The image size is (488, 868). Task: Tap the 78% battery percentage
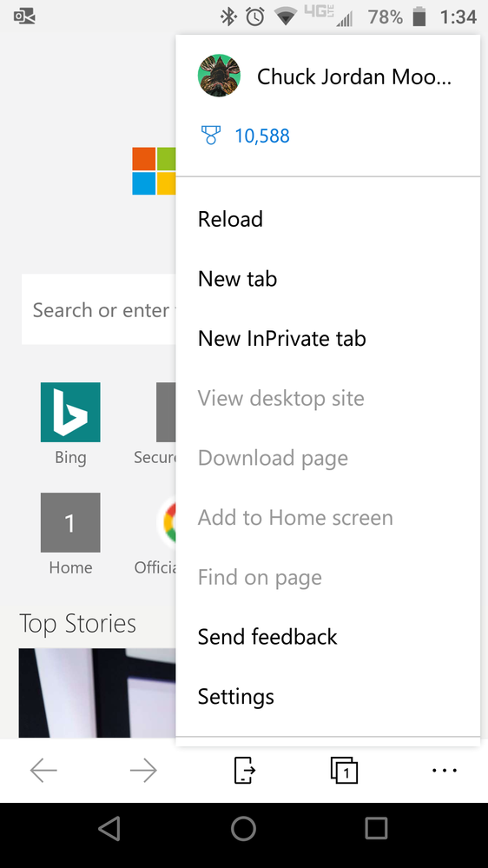coord(385,17)
